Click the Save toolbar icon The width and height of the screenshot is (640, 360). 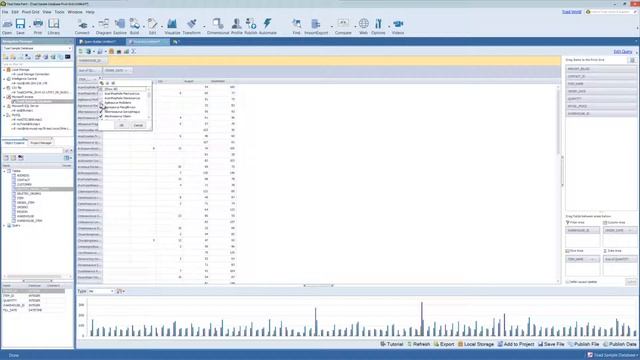click(20, 27)
